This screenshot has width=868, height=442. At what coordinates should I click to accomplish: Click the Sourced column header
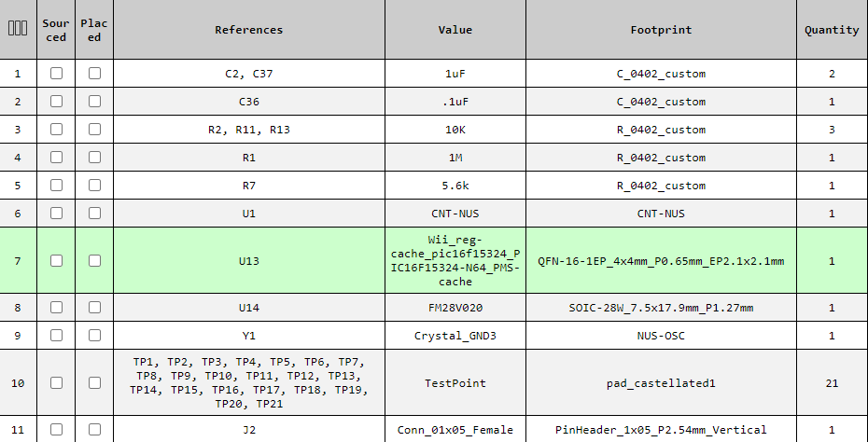56,29
